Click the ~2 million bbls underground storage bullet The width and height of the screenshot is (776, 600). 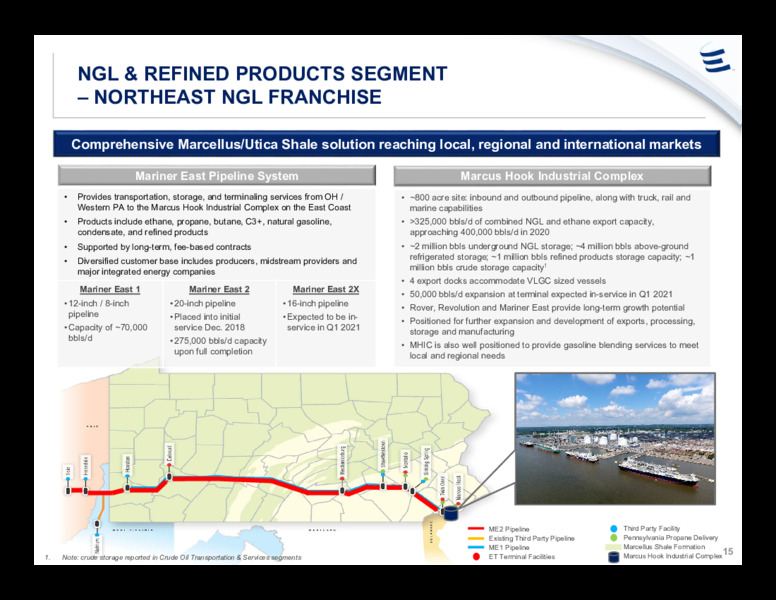[x=552, y=256]
